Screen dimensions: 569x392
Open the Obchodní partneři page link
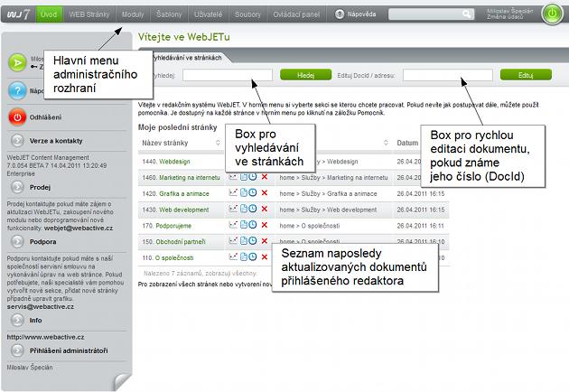pyautogui.click(x=181, y=242)
